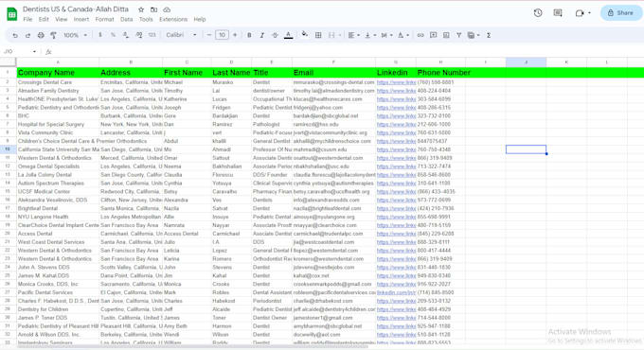Open LinkedIn link for NYU Langone Health row
644x350 pixels.
(x=396, y=217)
